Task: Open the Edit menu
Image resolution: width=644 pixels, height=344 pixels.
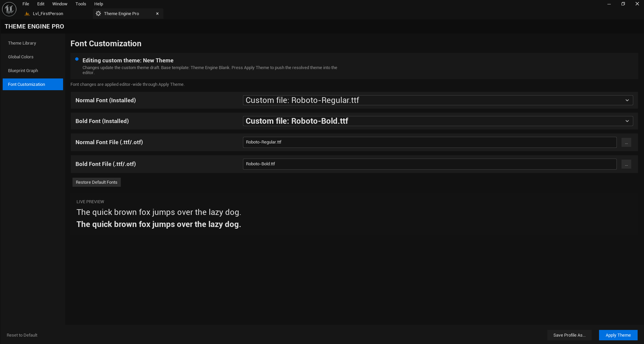Action: coord(41,4)
